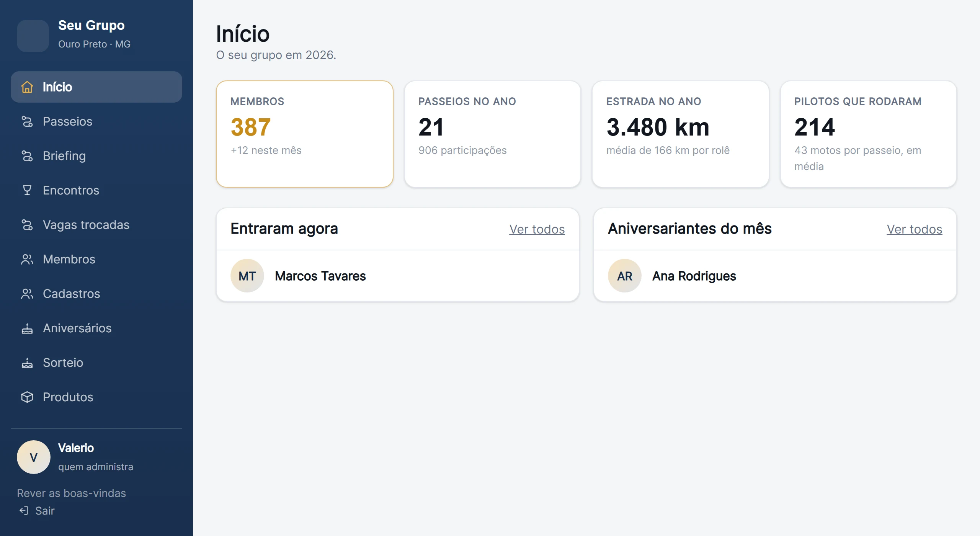Viewport: 980px width, 536px height.
Task: Navigate to Cadastros
Action: click(x=96, y=294)
